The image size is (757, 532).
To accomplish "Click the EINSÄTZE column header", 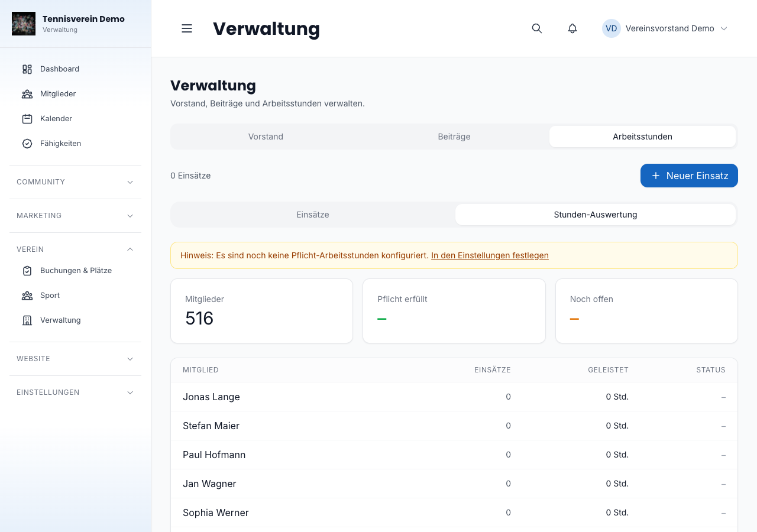I will point(492,370).
